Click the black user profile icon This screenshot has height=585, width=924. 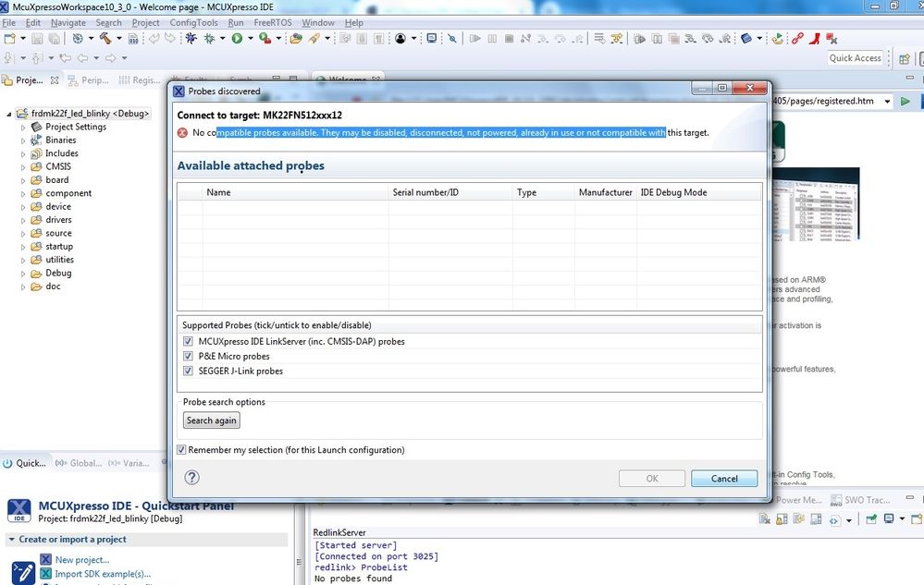400,38
